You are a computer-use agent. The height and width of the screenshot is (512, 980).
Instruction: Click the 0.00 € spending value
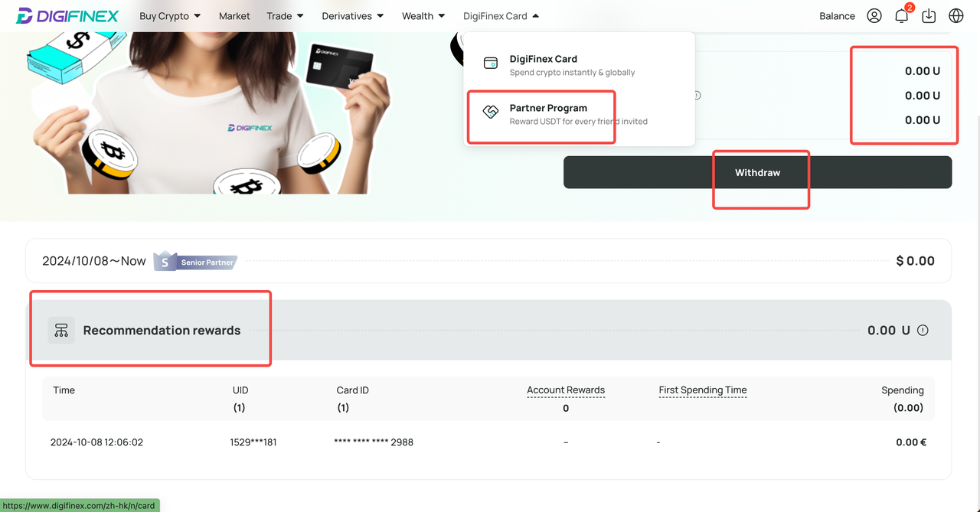coord(911,442)
